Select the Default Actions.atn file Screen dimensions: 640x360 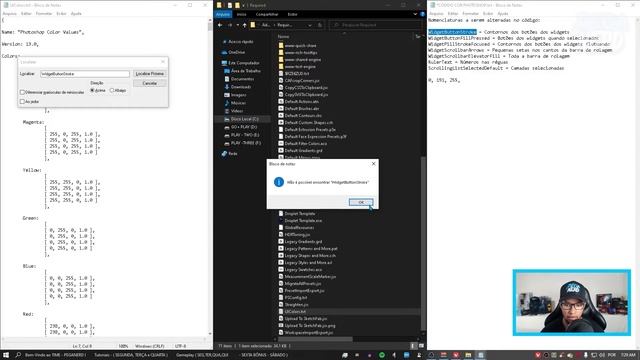pyautogui.click(x=301, y=102)
